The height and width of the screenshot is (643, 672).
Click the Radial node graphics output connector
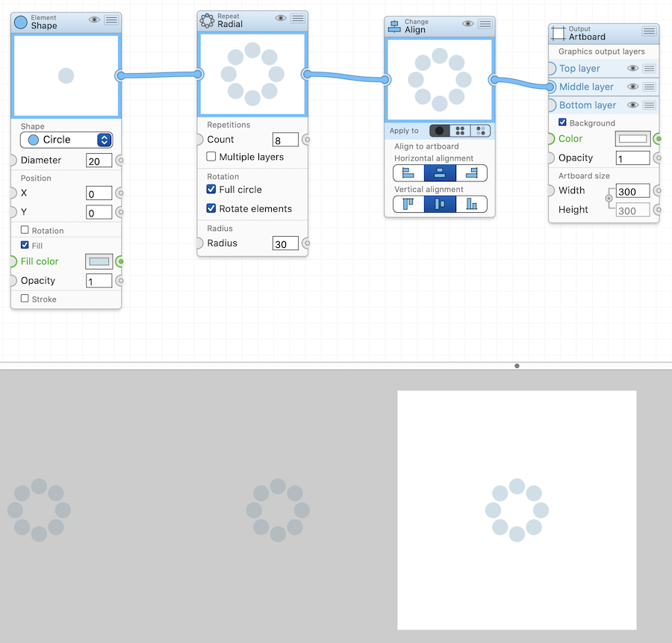(x=307, y=74)
